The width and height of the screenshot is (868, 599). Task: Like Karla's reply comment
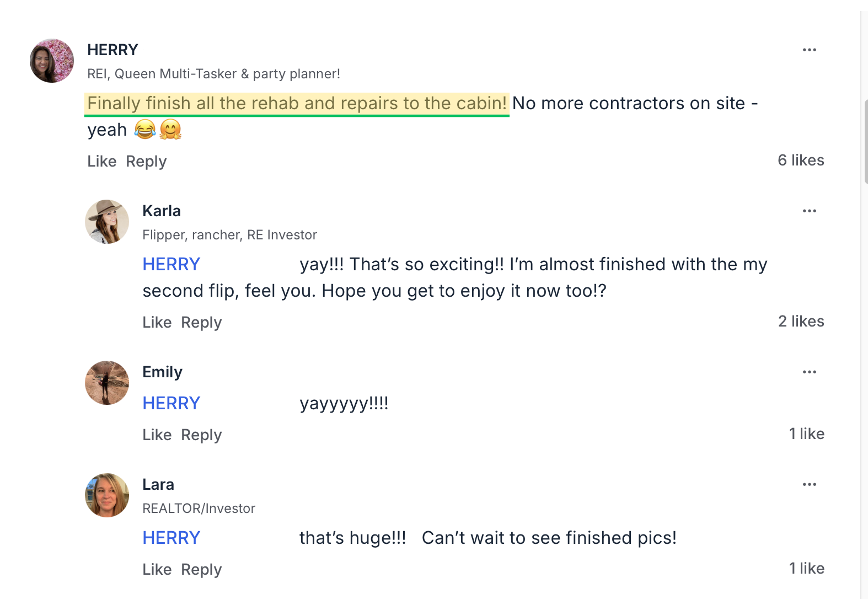[x=157, y=322]
